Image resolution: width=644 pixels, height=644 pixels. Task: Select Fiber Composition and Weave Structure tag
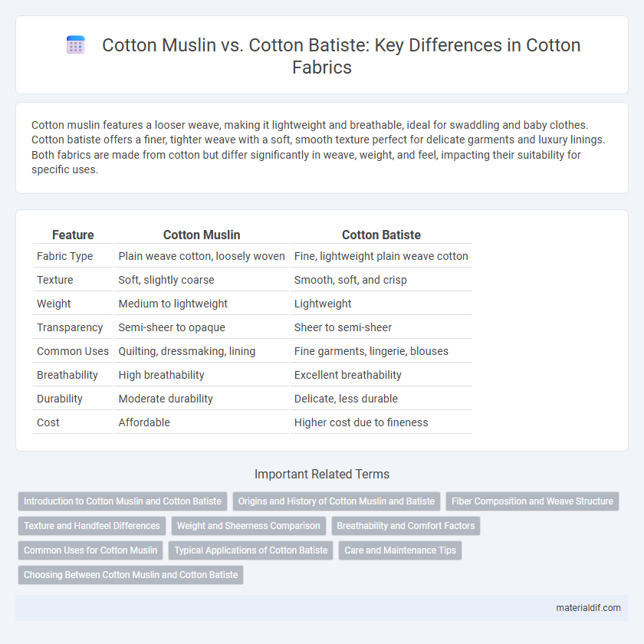tap(532, 501)
